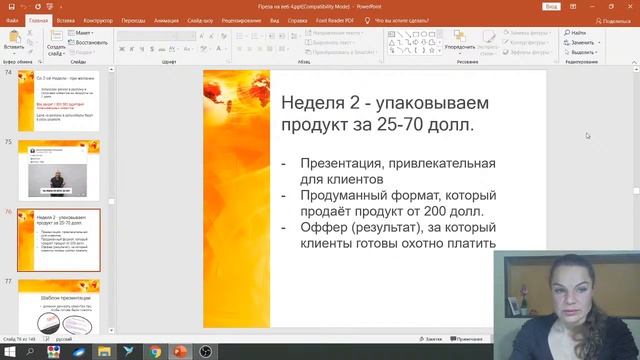The image size is (640, 360).
Task: Open the Конструктор ribbon tab
Action: point(98,20)
